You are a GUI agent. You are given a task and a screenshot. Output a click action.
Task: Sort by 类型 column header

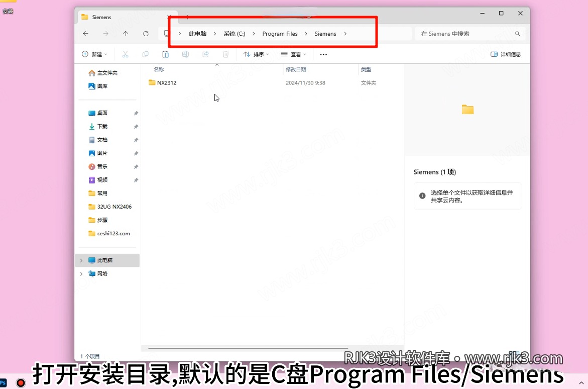click(x=366, y=69)
